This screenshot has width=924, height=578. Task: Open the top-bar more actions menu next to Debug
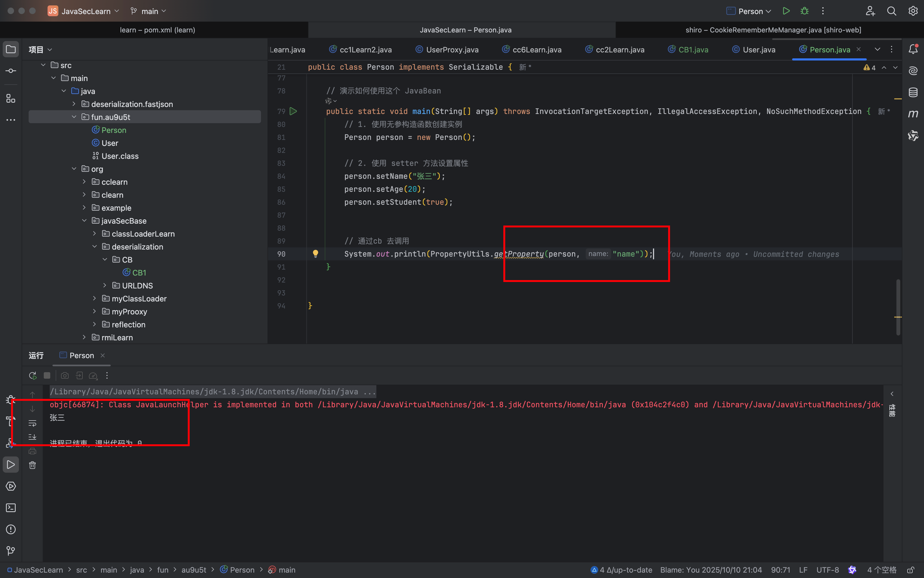(823, 11)
